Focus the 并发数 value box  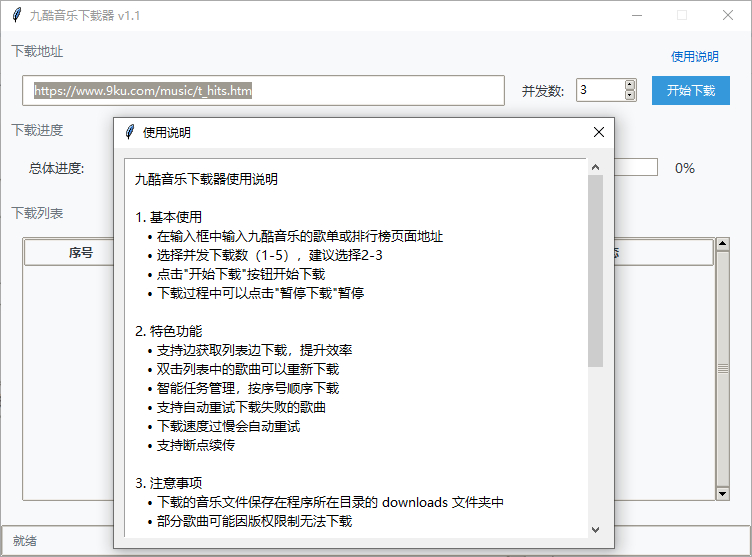click(x=600, y=91)
